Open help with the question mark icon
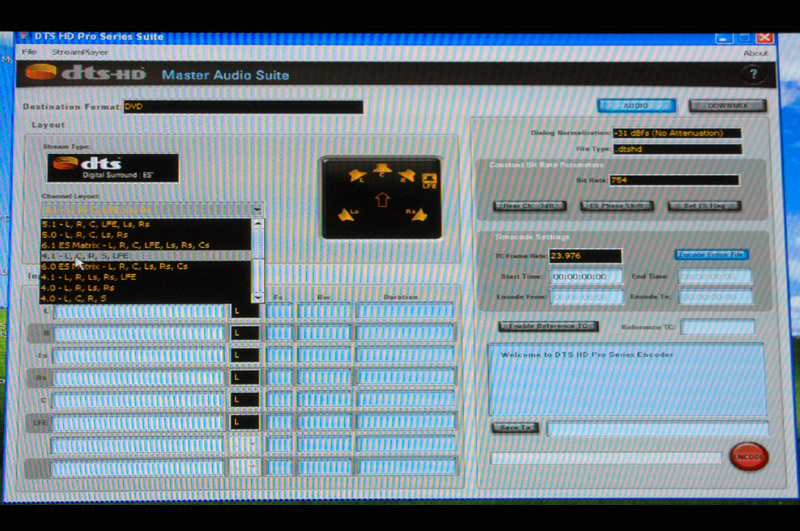Screen dimensions: 800x531 point(753,74)
